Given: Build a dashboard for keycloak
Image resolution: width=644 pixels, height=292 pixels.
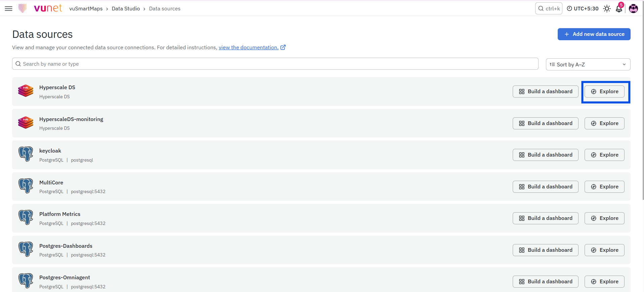Looking at the screenshot, I should (545, 155).
